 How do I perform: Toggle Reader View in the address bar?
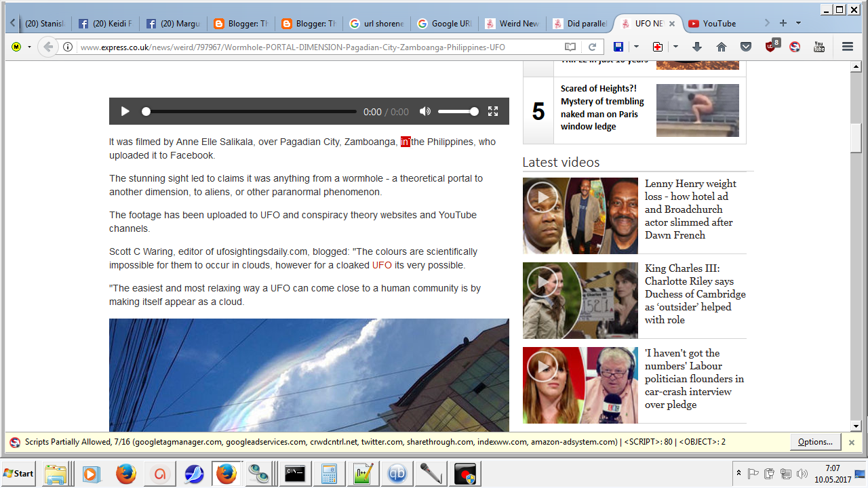point(570,47)
